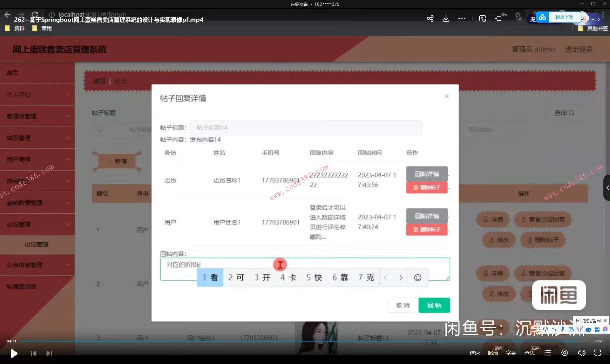Toggle the volume mute icon in the player
Image resolution: width=610 pixels, height=364 pixels.
581,353
